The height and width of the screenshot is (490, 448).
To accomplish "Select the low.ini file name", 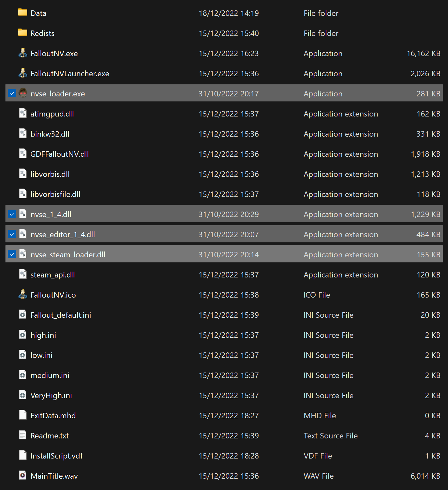I will [x=42, y=355].
